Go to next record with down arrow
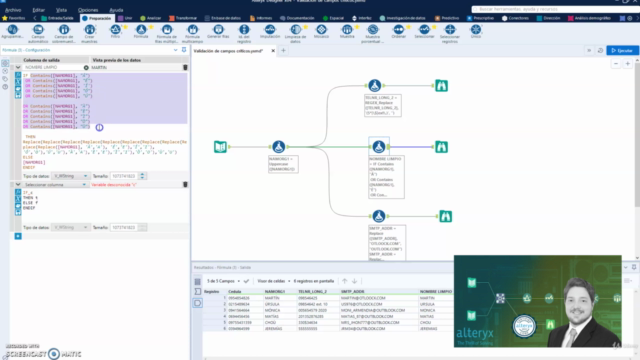Image resolution: width=640 pixels, height=360 pixels. (354, 281)
